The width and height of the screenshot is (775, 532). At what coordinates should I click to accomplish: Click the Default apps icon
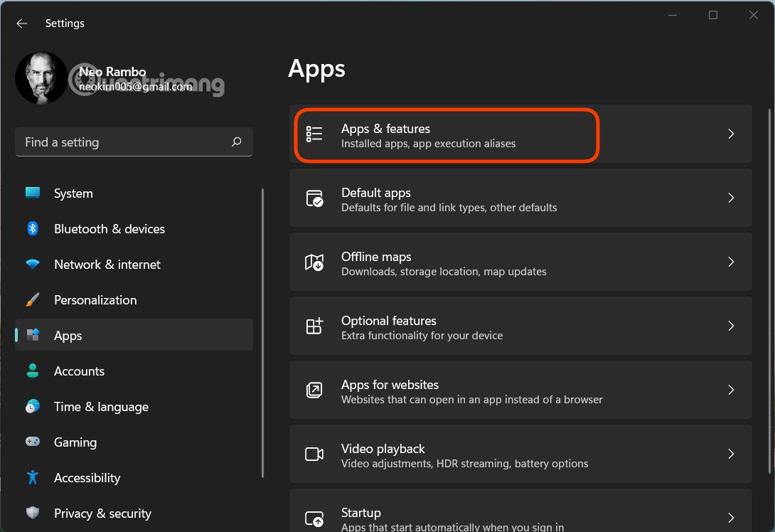pos(314,197)
